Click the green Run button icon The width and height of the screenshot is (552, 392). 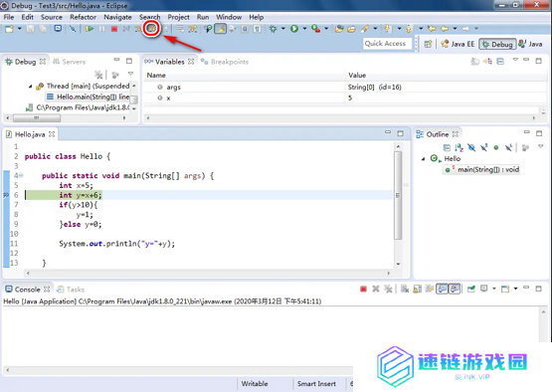click(294, 29)
